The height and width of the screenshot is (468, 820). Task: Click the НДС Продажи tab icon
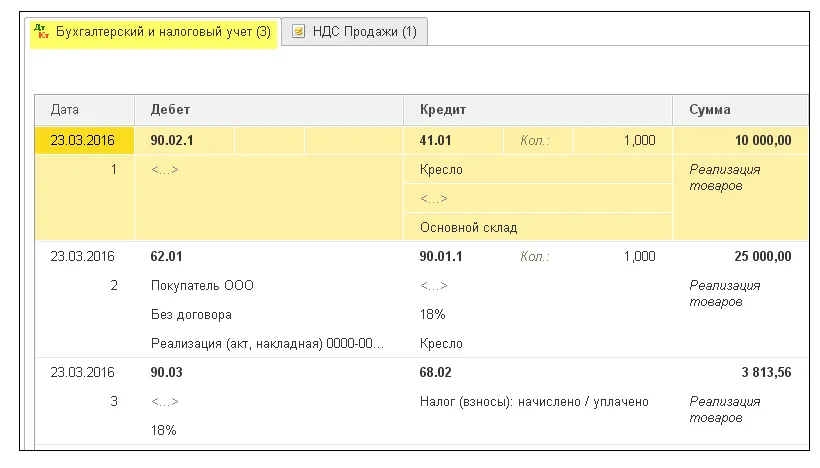pos(297,32)
